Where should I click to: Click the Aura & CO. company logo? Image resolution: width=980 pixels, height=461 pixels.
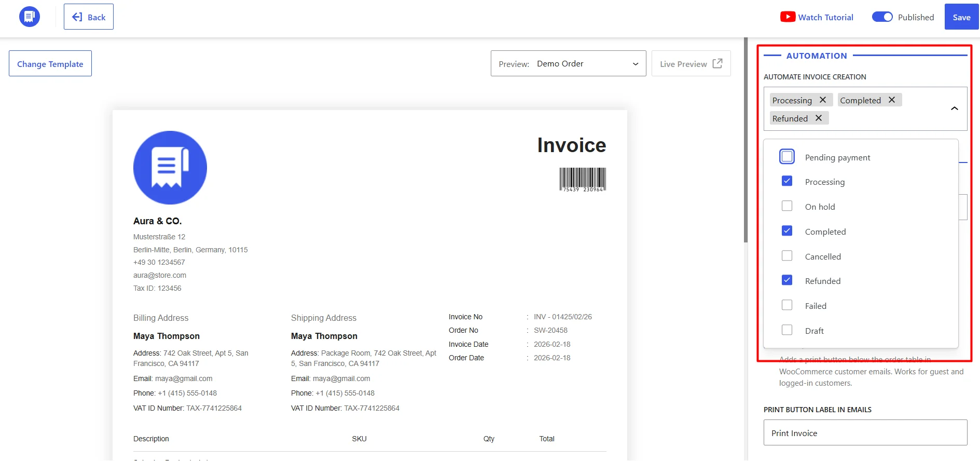click(170, 168)
